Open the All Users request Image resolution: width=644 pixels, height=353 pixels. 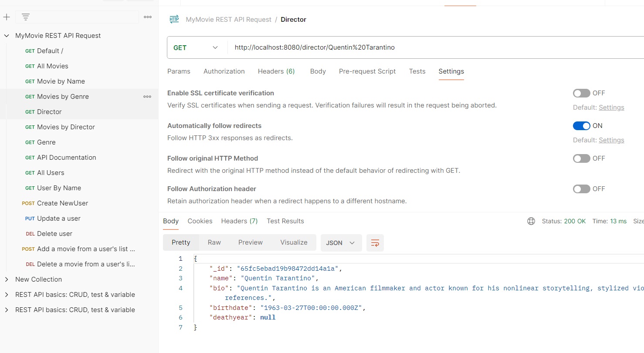point(51,173)
